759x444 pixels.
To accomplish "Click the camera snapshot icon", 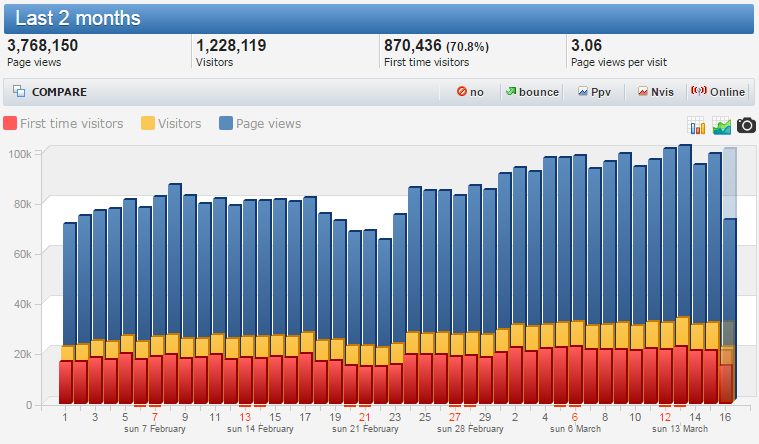I will (747, 125).
